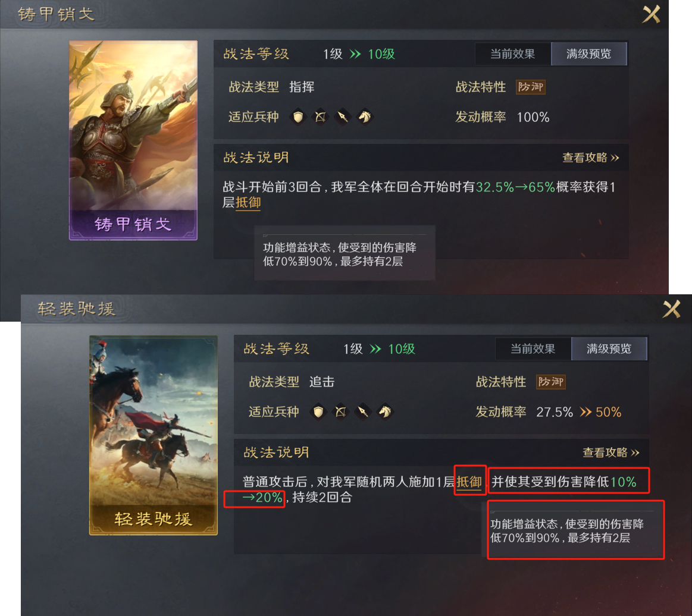Click cavalry horse icon in 轻装驰援 panel
The height and width of the screenshot is (616, 692).
pos(385,412)
